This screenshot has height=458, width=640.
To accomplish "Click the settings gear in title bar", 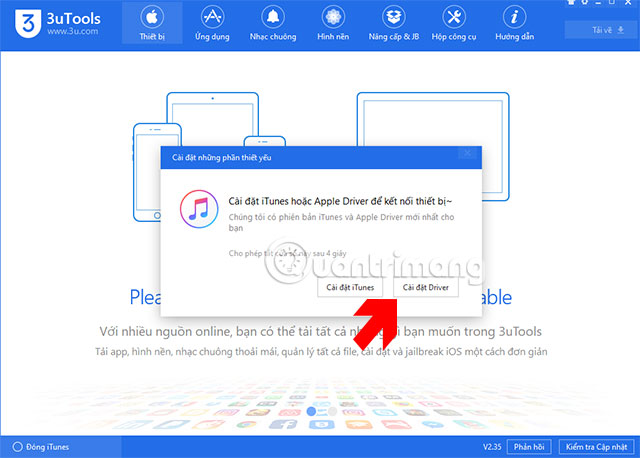I will [x=585, y=2].
